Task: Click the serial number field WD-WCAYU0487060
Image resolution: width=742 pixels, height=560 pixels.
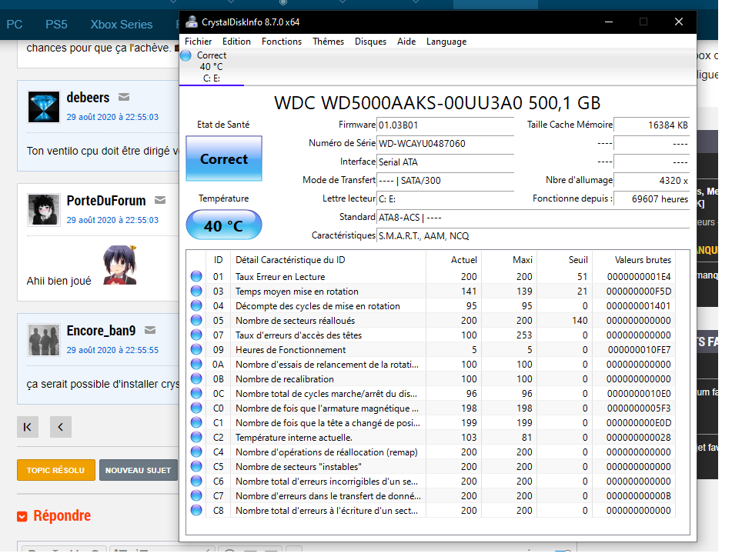Action: pos(446,144)
